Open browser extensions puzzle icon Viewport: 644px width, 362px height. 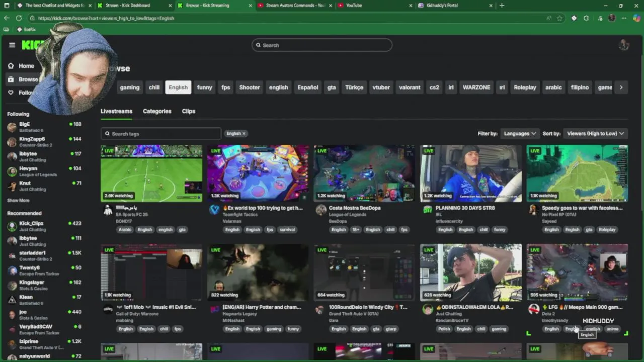coord(586,18)
